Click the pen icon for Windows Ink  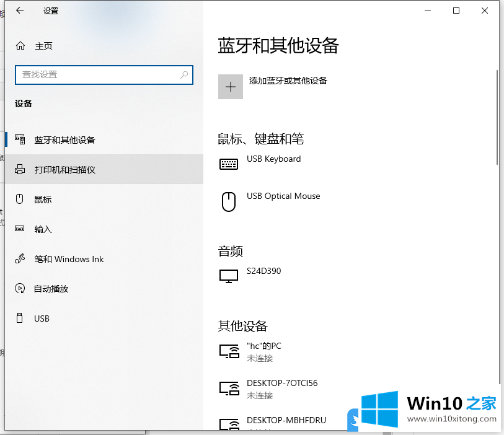20,258
